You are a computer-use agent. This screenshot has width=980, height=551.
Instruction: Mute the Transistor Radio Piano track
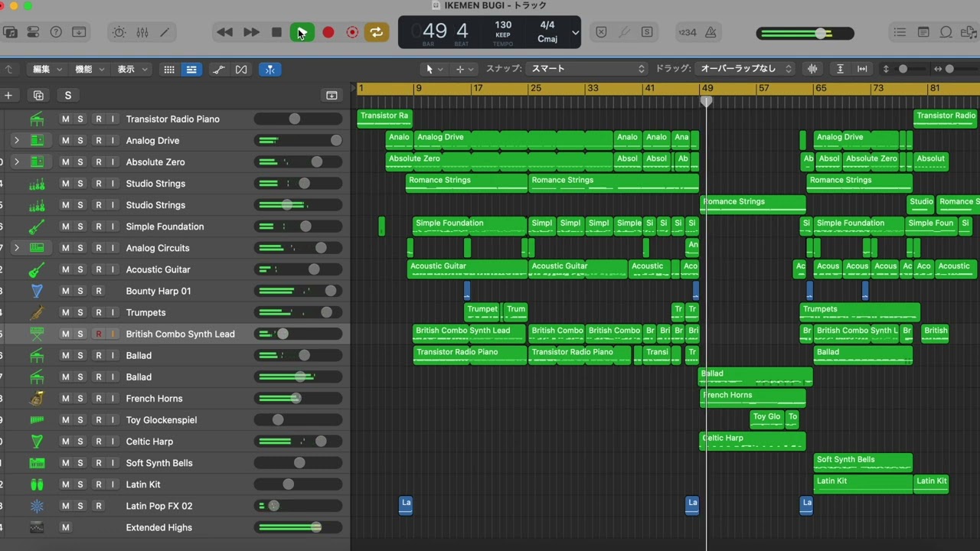(65, 119)
